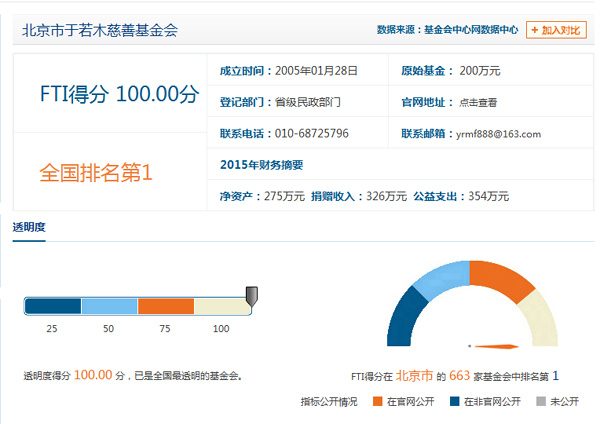The image size is (600, 424).
Task: Click the orange gauge needle
Action: [496, 346]
